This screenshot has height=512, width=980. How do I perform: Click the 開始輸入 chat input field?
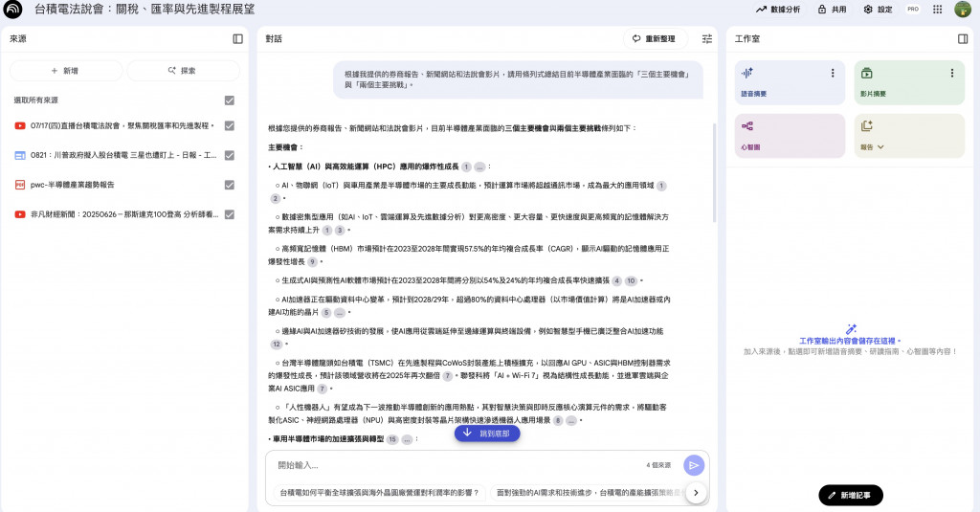[457, 465]
